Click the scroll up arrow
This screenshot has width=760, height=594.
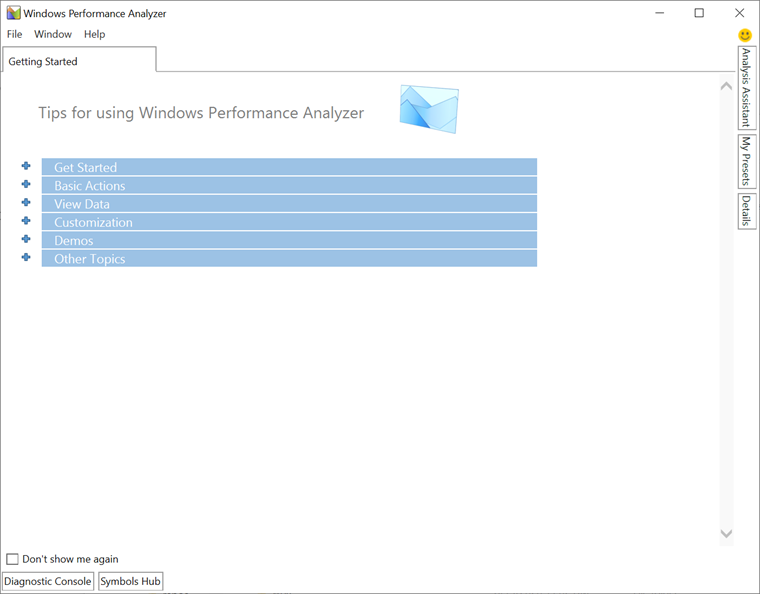click(x=726, y=86)
